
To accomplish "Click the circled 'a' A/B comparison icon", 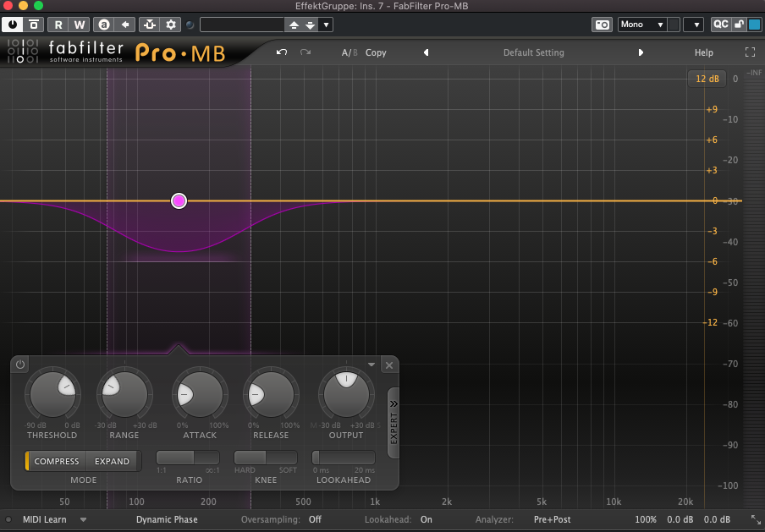I will [104, 25].
